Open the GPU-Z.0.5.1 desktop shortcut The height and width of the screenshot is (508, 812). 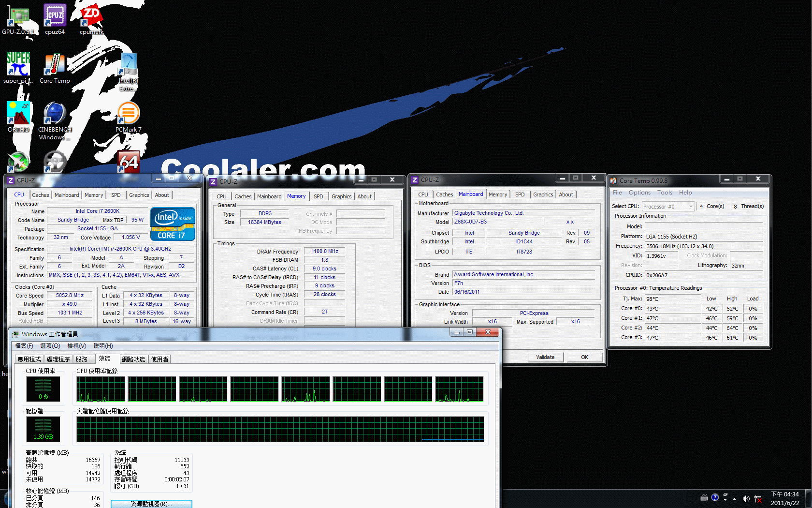click(18, 19)
